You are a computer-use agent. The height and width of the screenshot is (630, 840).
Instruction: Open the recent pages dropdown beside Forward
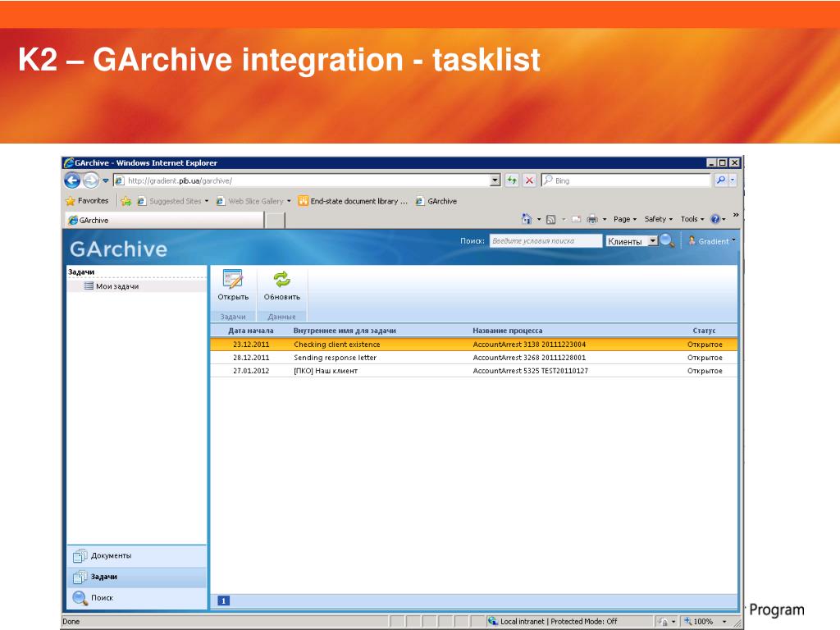point(106,180)
